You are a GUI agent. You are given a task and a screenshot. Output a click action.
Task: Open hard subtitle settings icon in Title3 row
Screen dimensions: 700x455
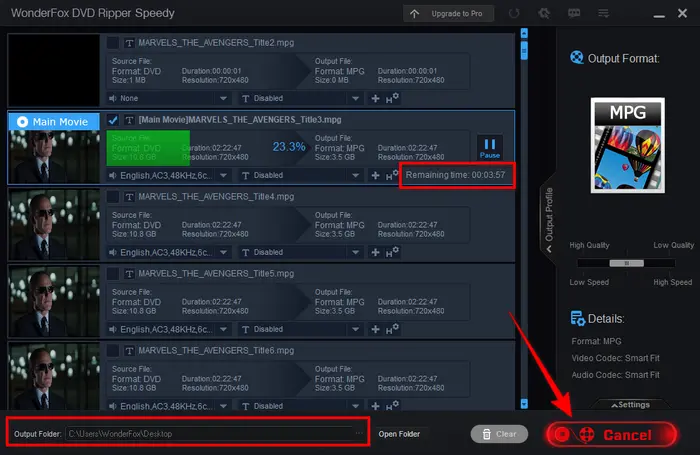pos(392,175)
